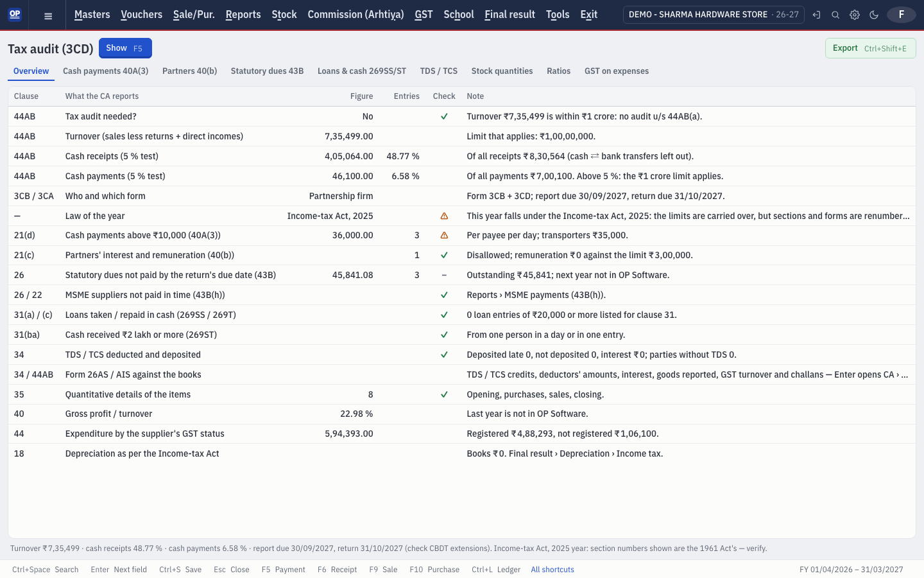Click warning icon in Cash payments above ₹10,000 row
The height and width of the screenshot is (578, 924).
[x=444, y=236]
